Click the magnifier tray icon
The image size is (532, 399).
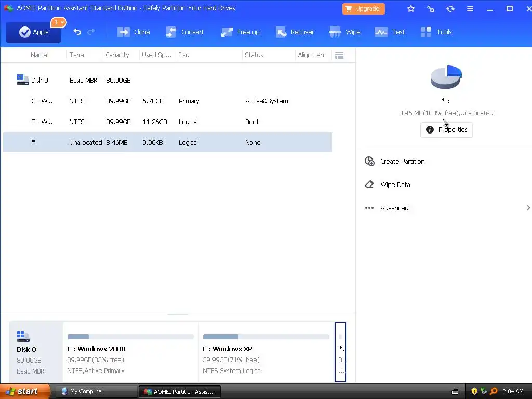494,391
